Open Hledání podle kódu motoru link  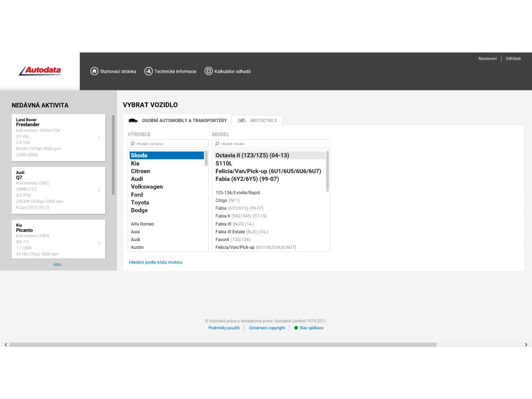(156, 262)
